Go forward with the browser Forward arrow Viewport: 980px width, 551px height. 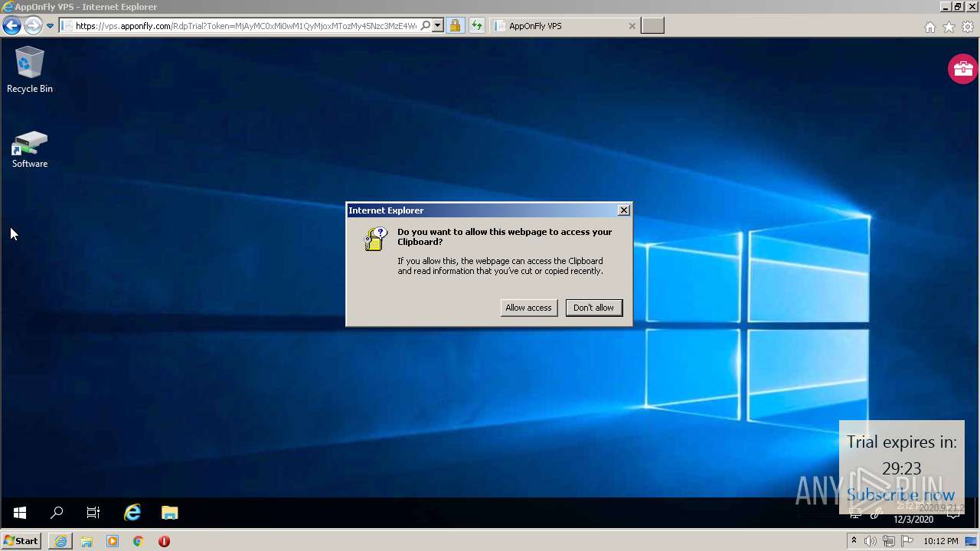click(32, 26)
